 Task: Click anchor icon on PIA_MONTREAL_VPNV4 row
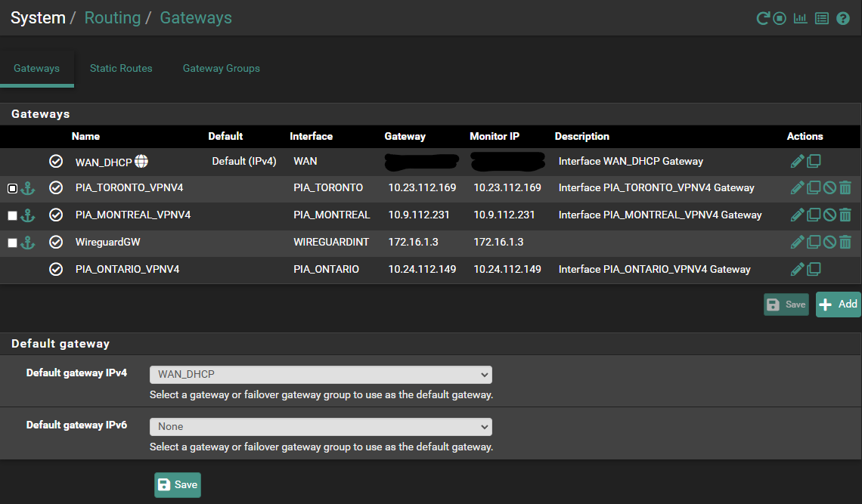pyautogui.click(x=27, y=215)
